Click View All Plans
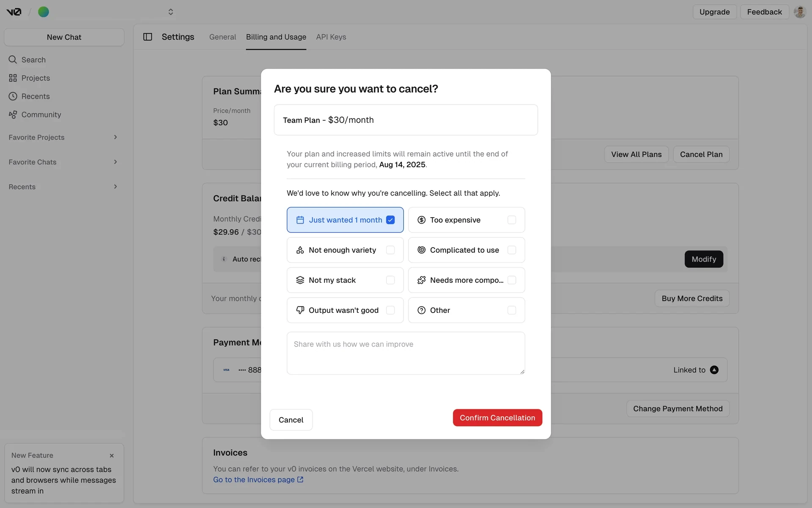The height and width of the screenshot is (508, 812). point(636,155)
